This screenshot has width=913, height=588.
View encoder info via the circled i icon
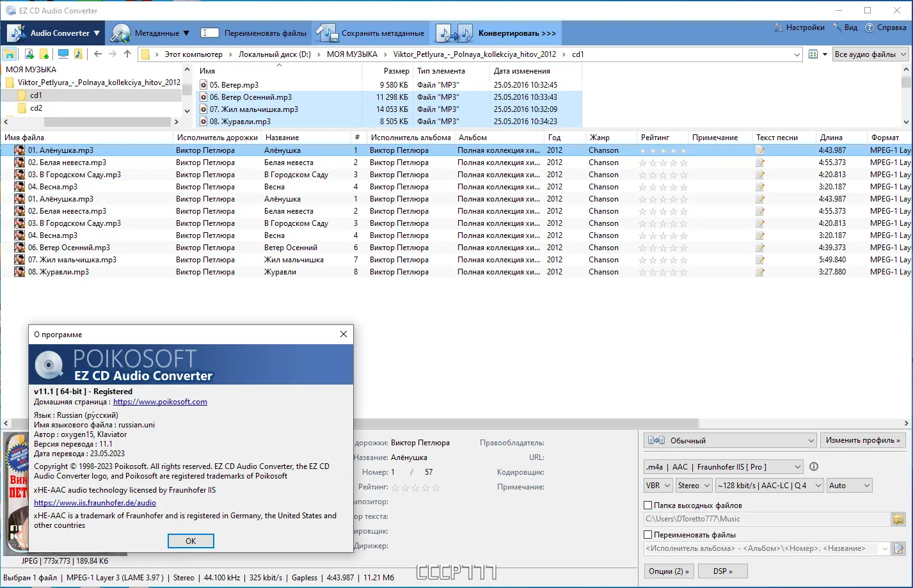click(813, 466)
